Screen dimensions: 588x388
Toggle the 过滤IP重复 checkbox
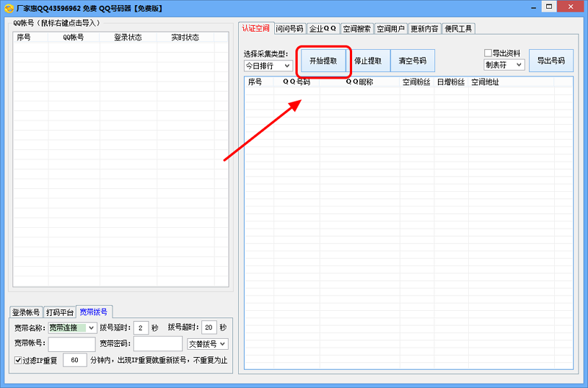[x=18, y=360]
